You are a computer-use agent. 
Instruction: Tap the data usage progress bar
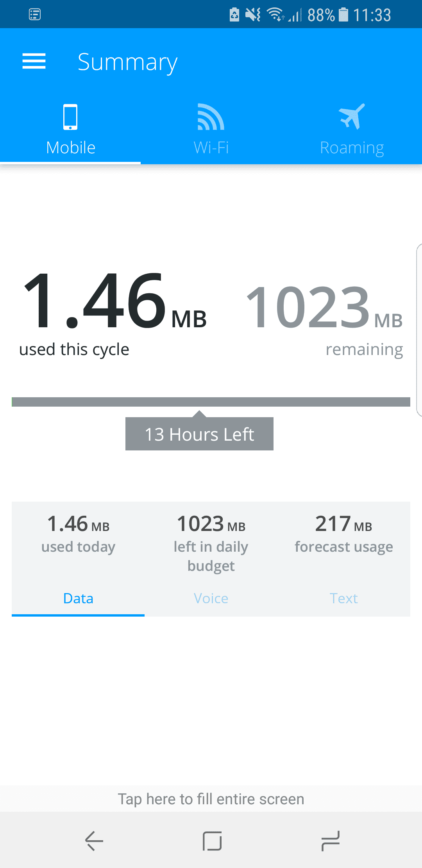pos(211,402)
